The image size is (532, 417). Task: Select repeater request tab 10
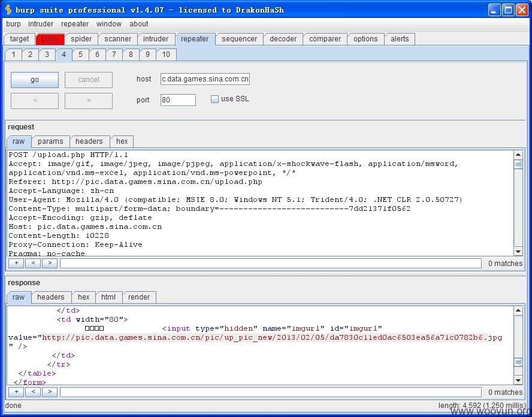click(x=166, y=55)
